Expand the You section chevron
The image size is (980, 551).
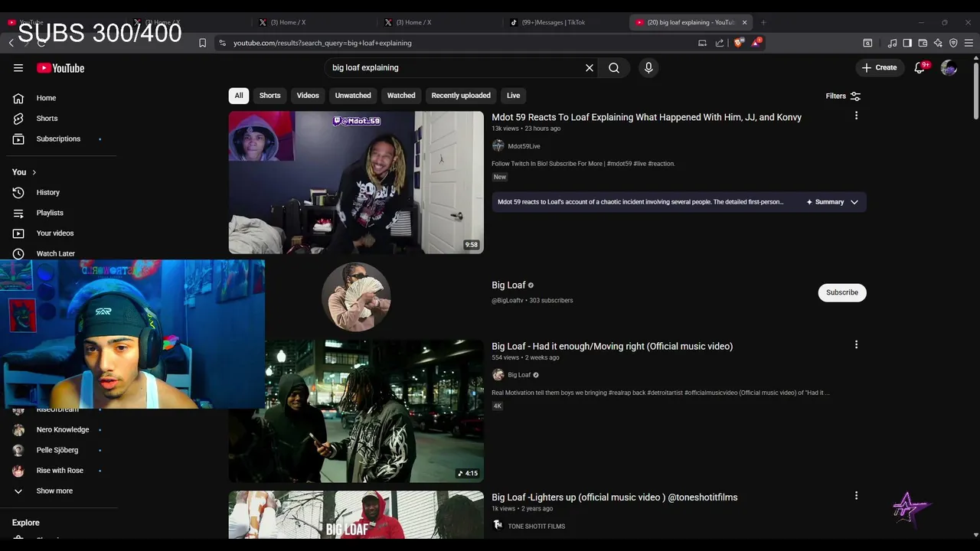34,172
